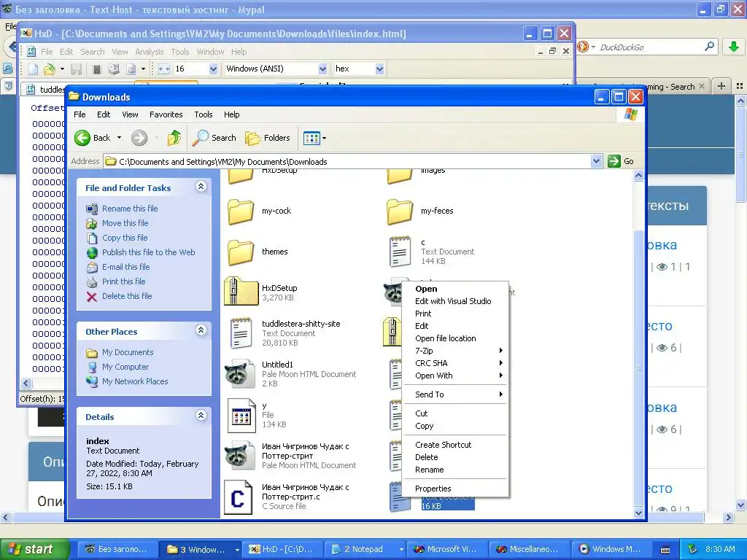Expand the Open With submenu

pyautogui.click(x=455, y=376)
